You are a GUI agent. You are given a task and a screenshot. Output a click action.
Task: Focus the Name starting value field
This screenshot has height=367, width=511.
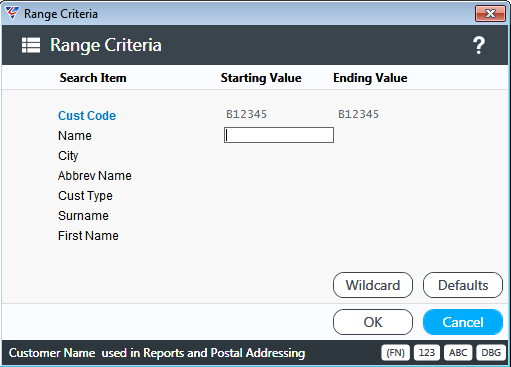(279, 135)
